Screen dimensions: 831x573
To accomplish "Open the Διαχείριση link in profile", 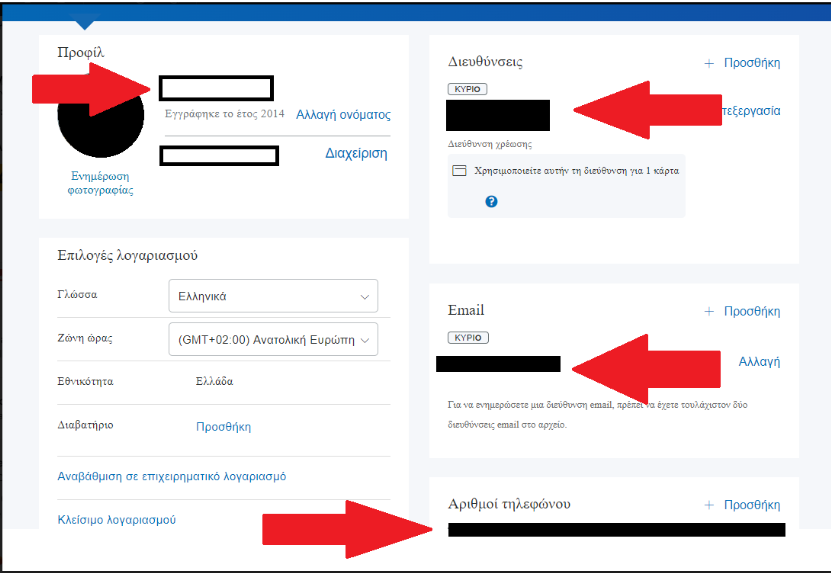I will tap(356, 154).
